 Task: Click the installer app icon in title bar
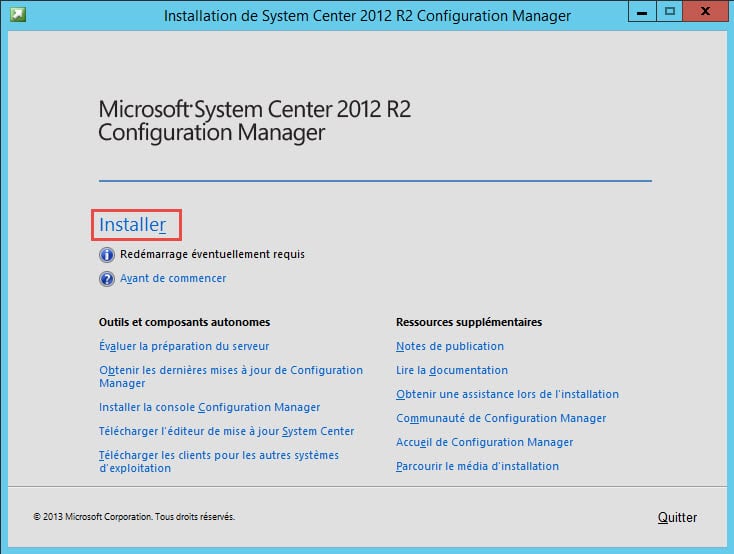(18, 15)
